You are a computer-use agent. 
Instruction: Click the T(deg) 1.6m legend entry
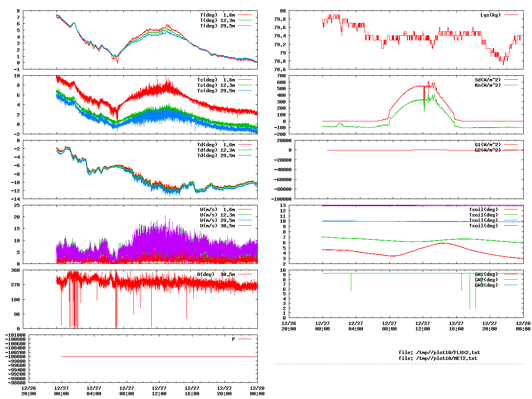[x=217, y=15]
